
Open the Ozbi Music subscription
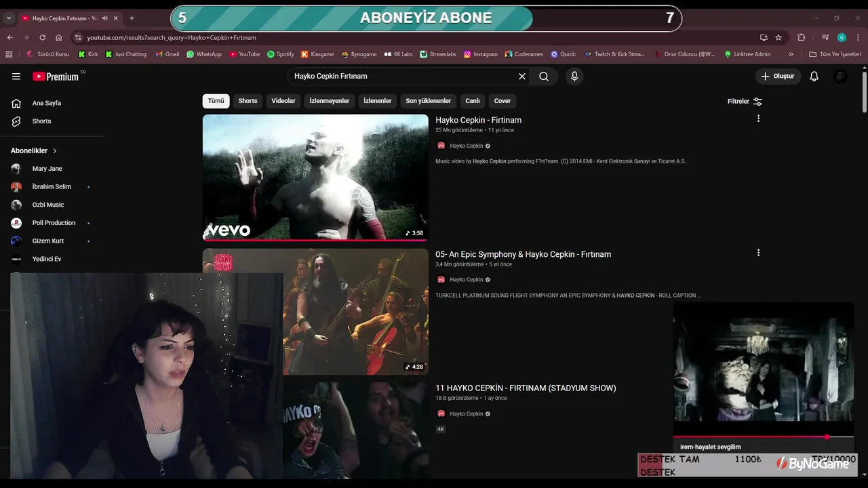click(x=47, y=205)
